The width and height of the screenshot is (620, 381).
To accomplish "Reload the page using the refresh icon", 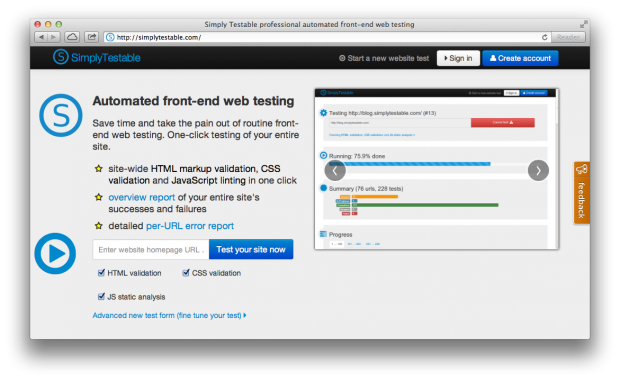I will point(544,37).
